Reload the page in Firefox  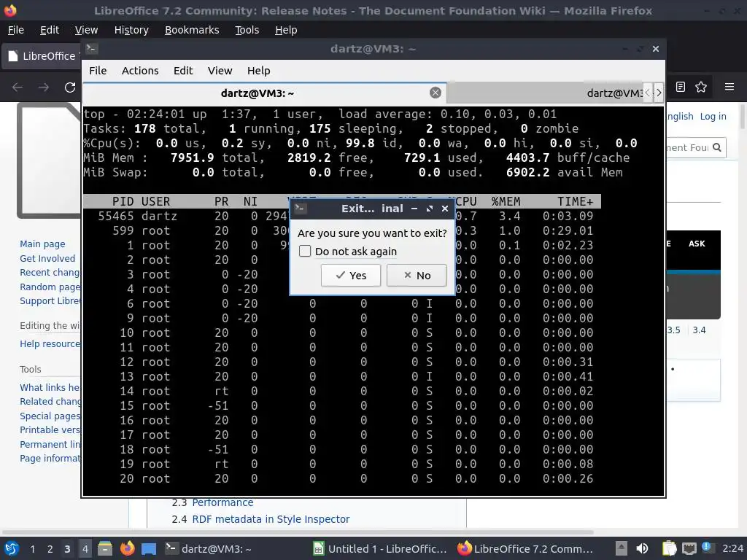coord(70,87)
